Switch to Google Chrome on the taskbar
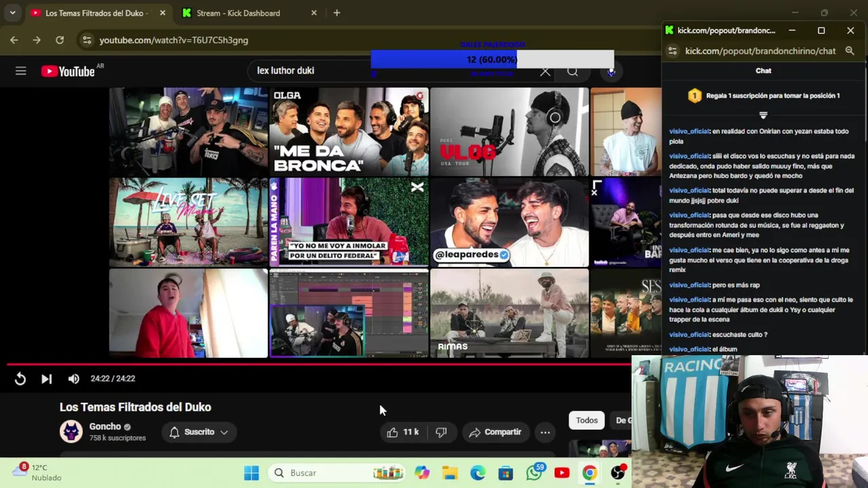The height and width of the screenshot is (488, 868). point(589,473)
